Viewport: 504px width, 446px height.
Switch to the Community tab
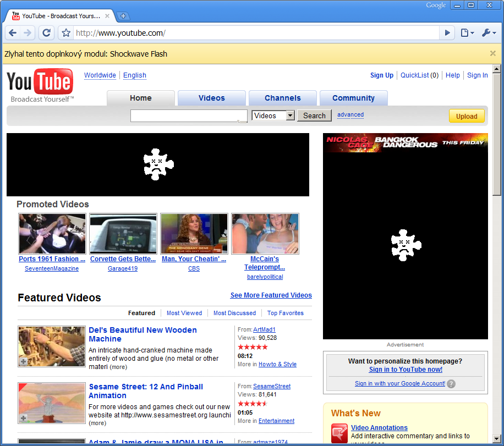point(354,98)
